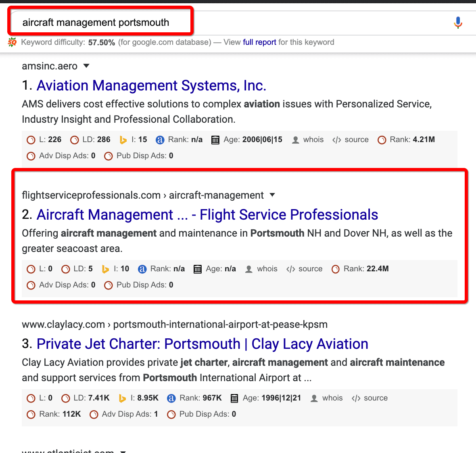Image resolution: width=476 pixels, height=453 pixels.
Task: Click the Alexa rank icon in result 1
Action: pyautogui.click(x=160, y=140)
